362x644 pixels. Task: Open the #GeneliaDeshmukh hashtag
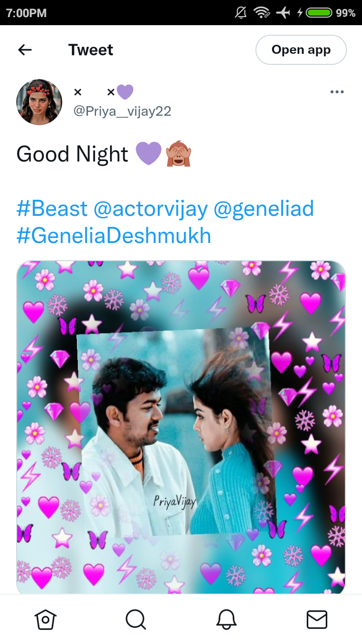(x=114, y=236)
